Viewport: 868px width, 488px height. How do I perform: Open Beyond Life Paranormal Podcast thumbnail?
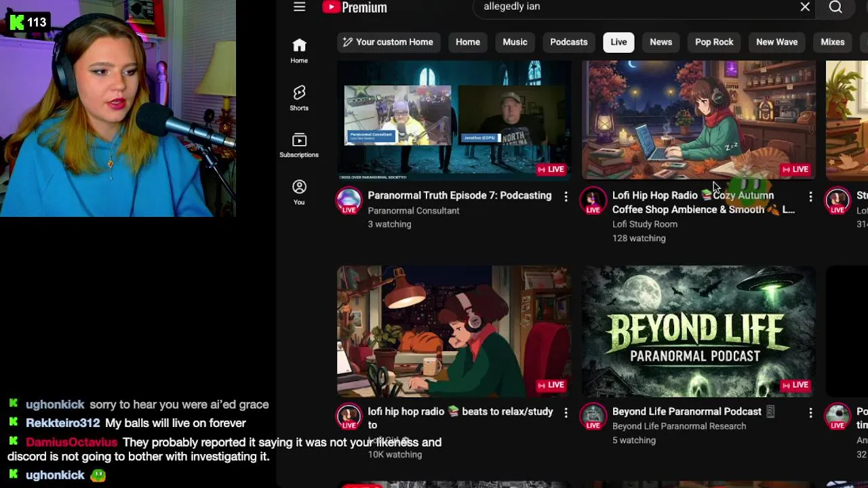[698, 331]
